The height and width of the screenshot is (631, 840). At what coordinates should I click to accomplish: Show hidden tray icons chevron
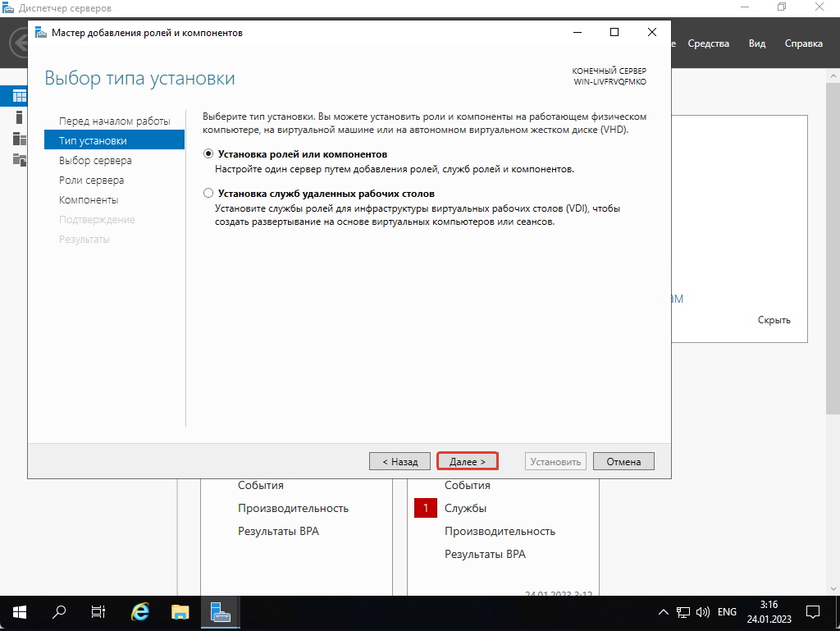pos(664,613)
